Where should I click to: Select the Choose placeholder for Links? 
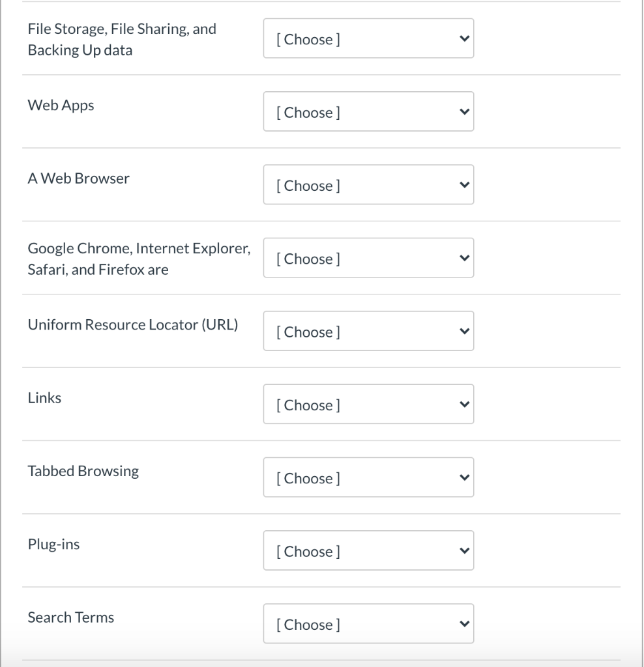pyautogui.click(x=306, y=404)
